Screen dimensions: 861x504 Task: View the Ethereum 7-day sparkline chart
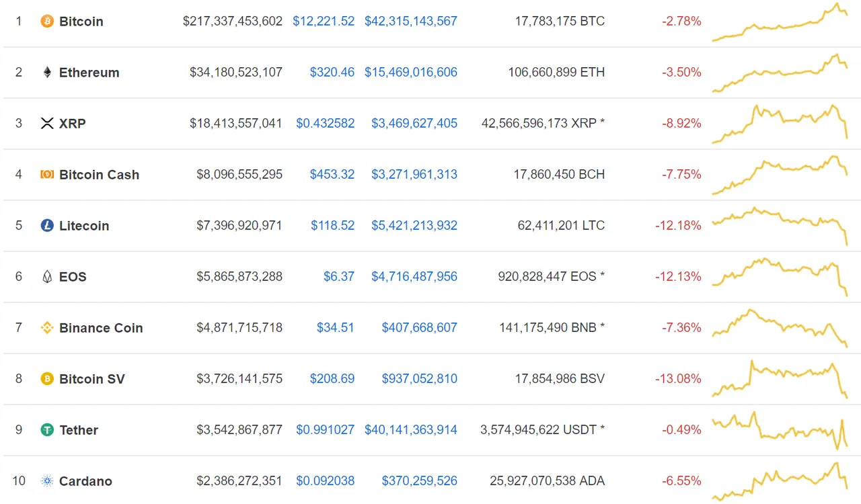click(780, 73)
